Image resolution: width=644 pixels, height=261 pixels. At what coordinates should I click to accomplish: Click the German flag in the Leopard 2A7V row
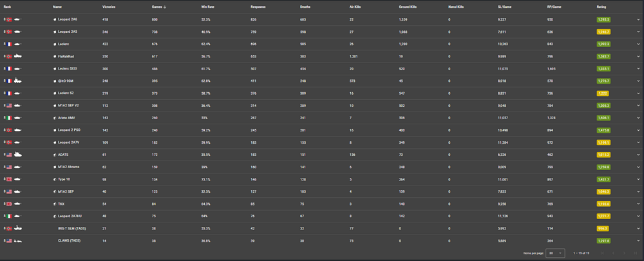tap(9, 142)
